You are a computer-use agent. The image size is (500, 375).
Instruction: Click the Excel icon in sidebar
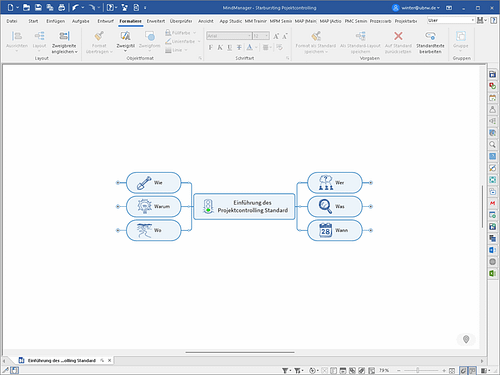click(492, 273)
